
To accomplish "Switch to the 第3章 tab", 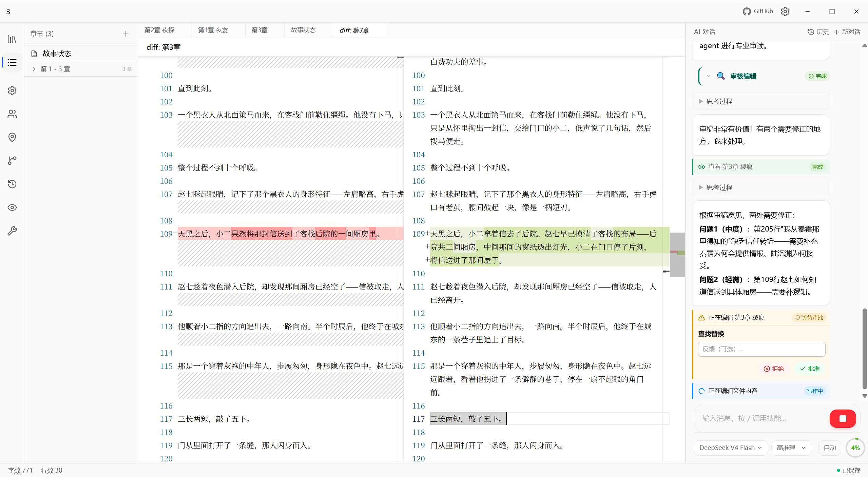I will 265,30.
